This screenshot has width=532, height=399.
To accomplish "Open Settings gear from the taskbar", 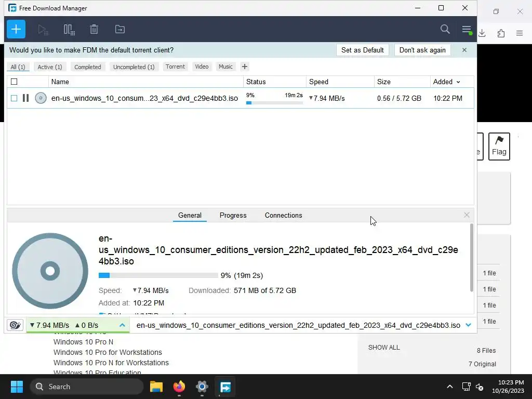I will point(202,387).
